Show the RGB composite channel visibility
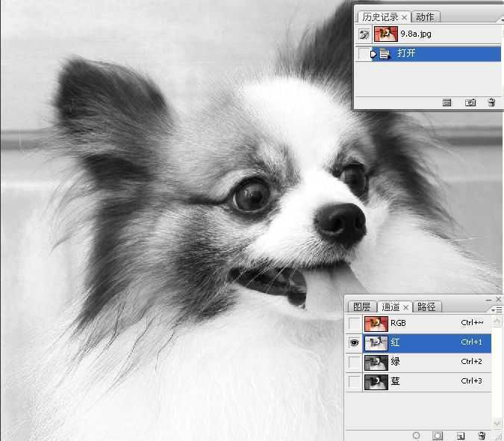 pos(354,323)
